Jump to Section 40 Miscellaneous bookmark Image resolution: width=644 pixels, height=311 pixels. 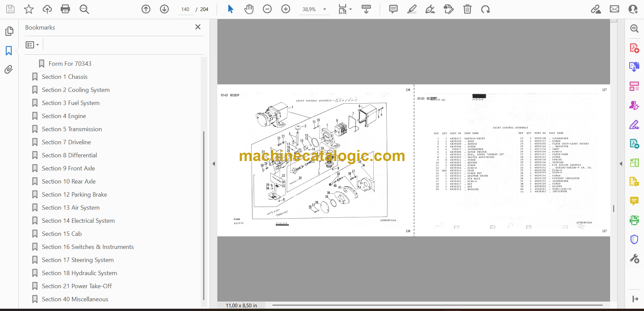pyautogui.click(x=75, y=299)
